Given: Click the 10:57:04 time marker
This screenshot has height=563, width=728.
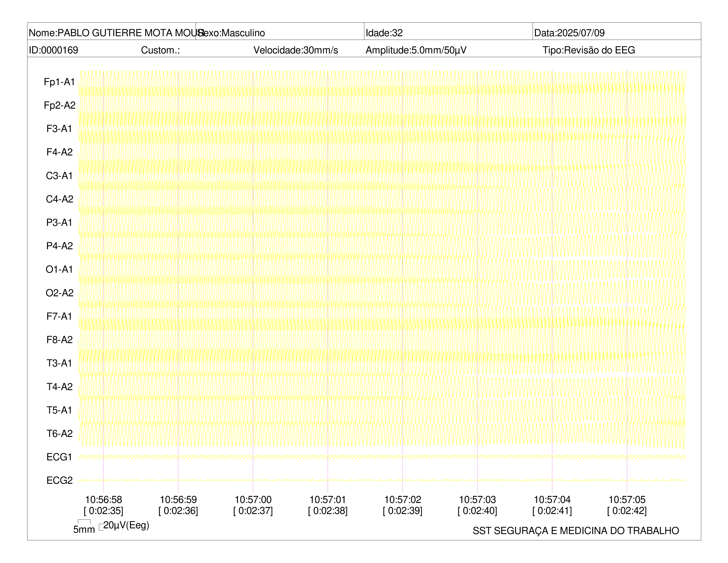Looking at the screenshot, I should point(552,500).
